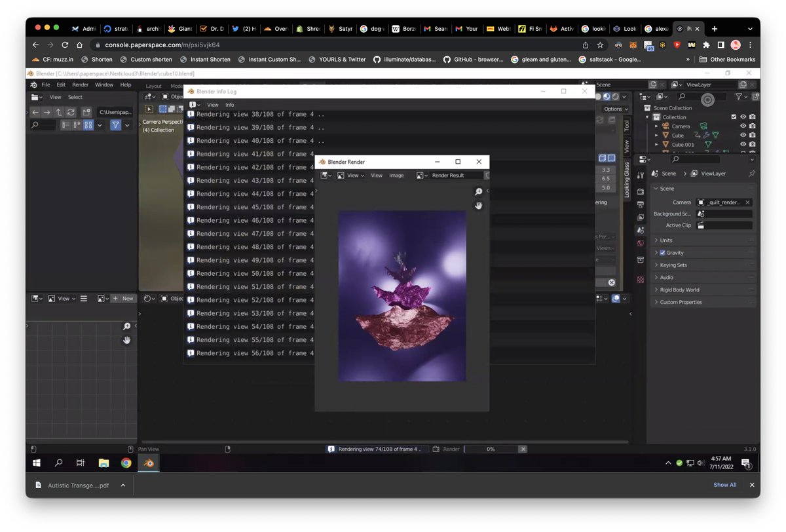Activate the thumbnail display mode icon
The height and width of the screenshot is (532, 786).
88,124
